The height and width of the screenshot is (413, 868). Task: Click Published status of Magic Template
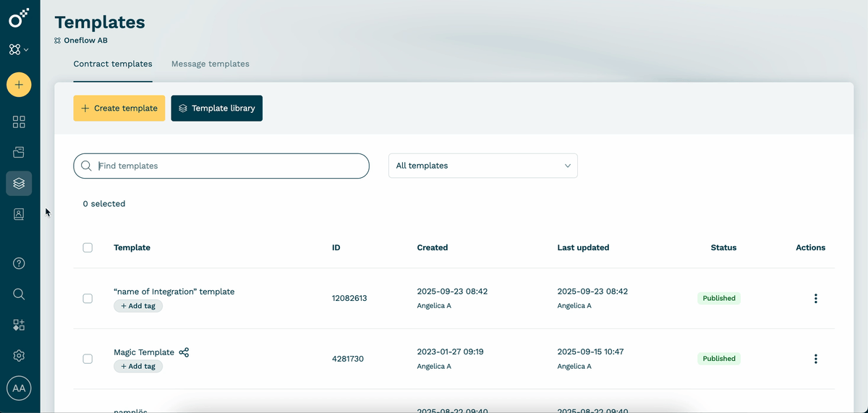coord(719,359)
